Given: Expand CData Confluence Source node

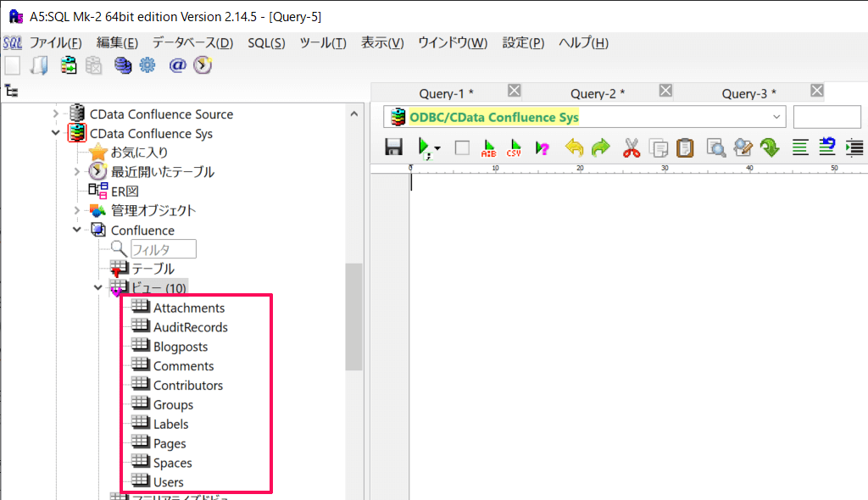Looking at the screenshot, I should pos(55,114).
